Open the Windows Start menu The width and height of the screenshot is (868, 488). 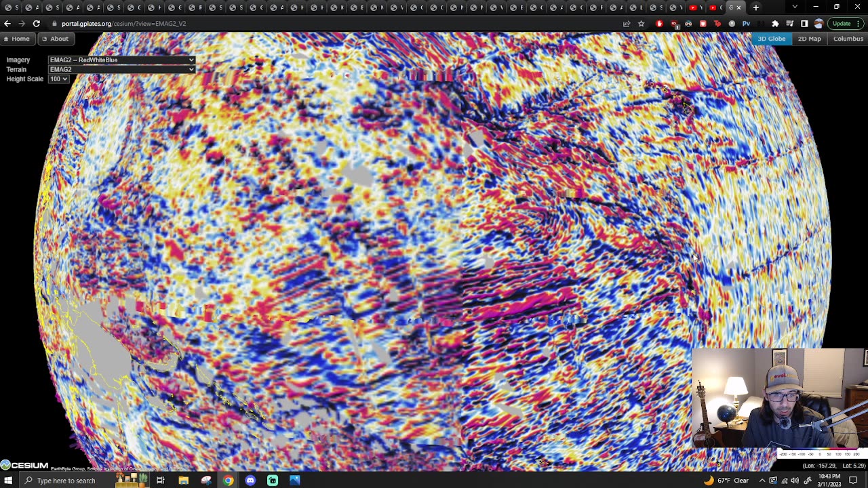pos(8,481)
